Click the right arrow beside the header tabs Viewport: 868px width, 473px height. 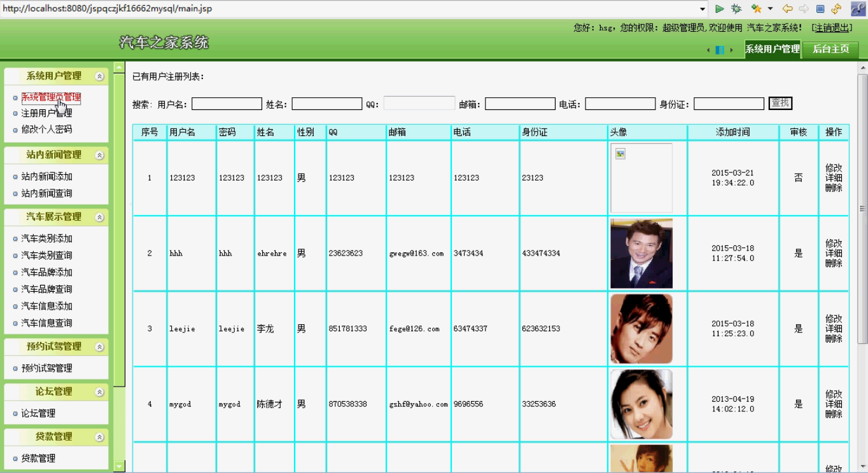[731, 50]
